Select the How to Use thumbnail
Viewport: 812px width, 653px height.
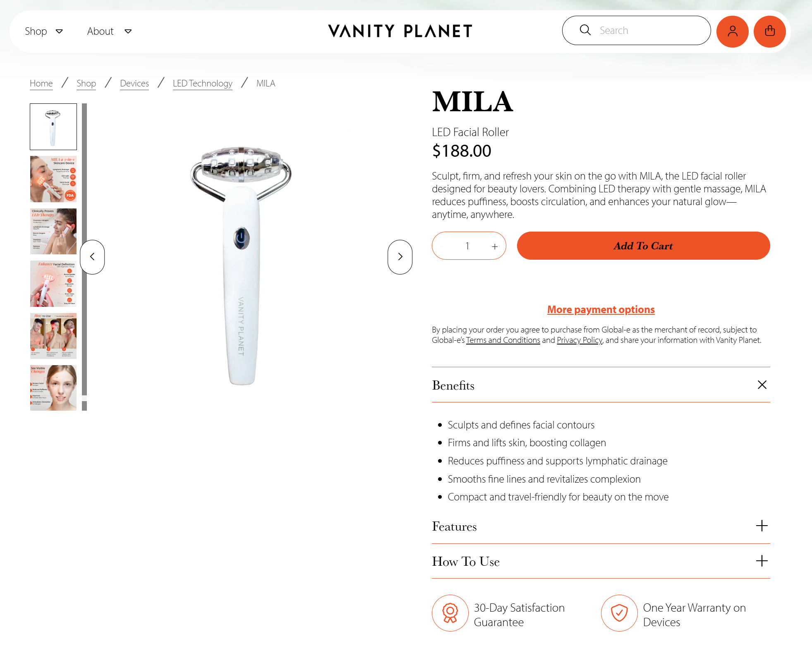tap(53, 336)
